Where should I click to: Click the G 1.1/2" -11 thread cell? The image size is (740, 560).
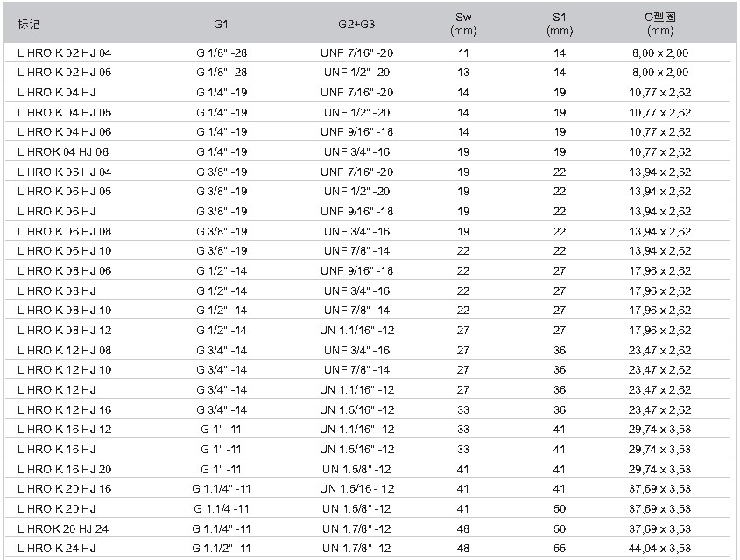(221, 549)
